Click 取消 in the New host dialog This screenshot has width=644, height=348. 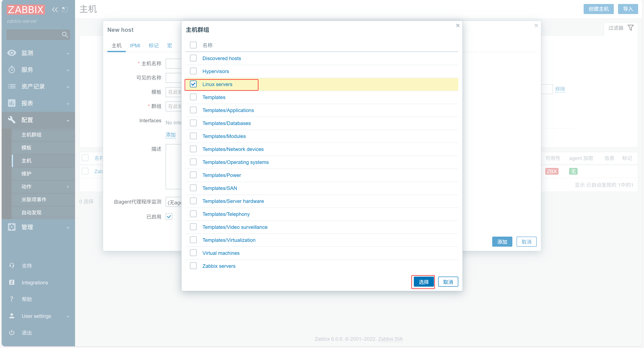(x=527, y=242)
